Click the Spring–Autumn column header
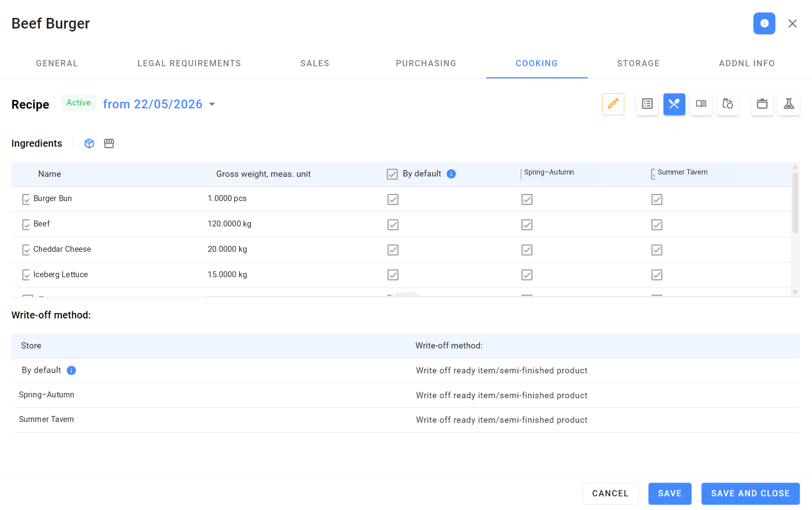The image size is (812, 510). 549,172
